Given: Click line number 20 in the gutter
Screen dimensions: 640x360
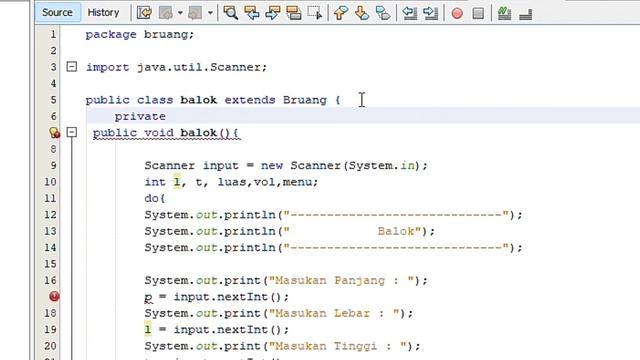Looking at the screenshot, I should click(50, 346).
